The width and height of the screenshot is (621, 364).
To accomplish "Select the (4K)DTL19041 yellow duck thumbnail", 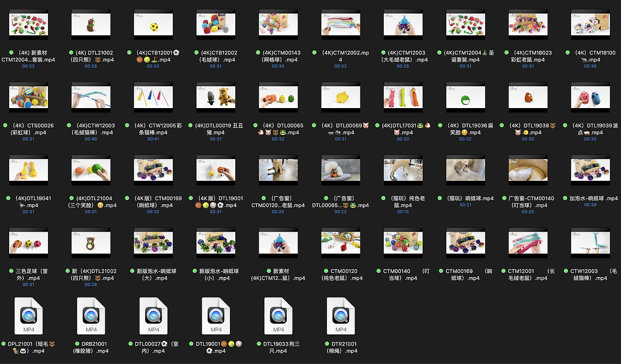I will [x=29, y=169].
